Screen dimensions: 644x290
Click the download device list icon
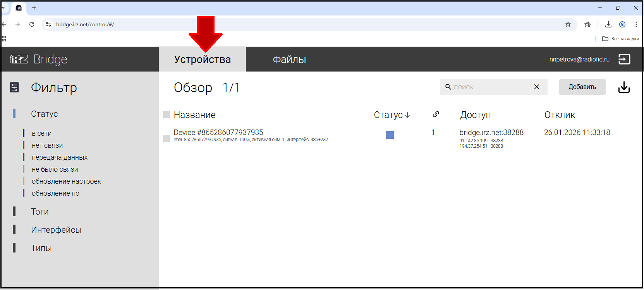(623, 87)
